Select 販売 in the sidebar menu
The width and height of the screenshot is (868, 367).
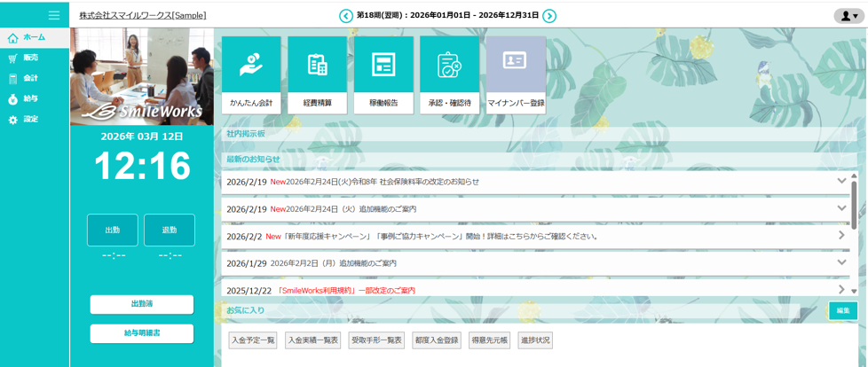(x=30, y=58)
